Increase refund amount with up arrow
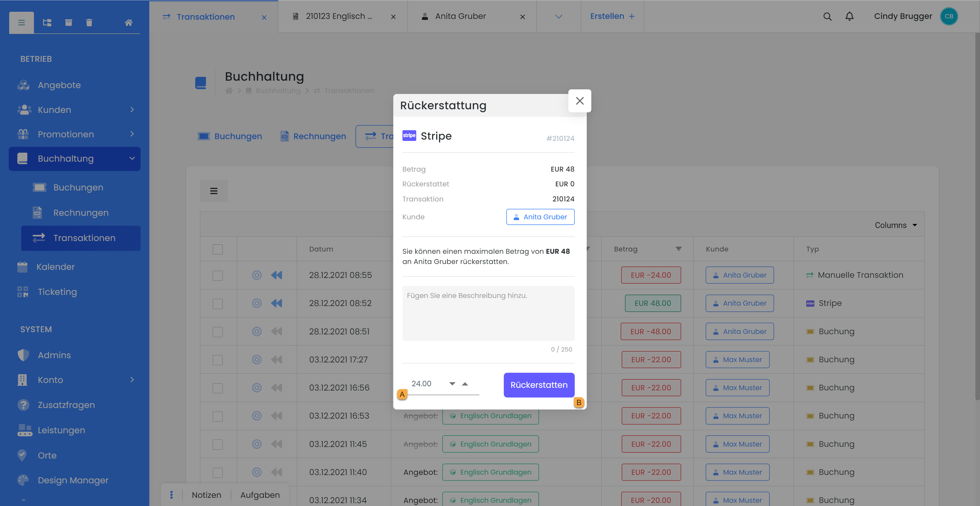Image resolution: width=980 pixels, height=506 pixels. (x=465, y=384)
